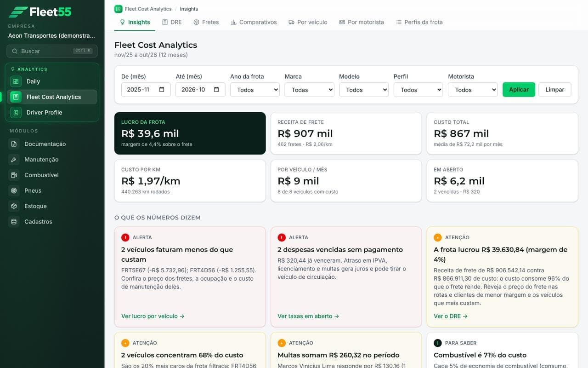This screenshot has width=588, height=368.
Task: Click the search magnifier icon
Action: click(x=15, y=51)
